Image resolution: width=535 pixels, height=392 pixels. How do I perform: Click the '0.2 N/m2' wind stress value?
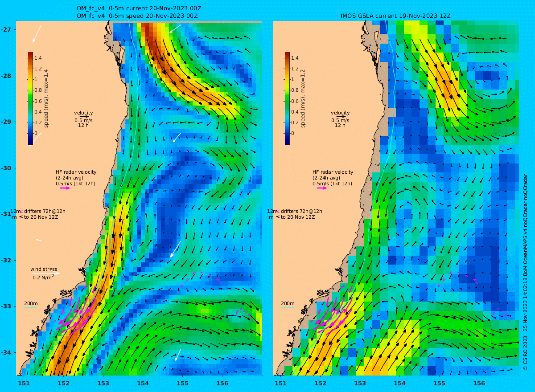point(43,277)
